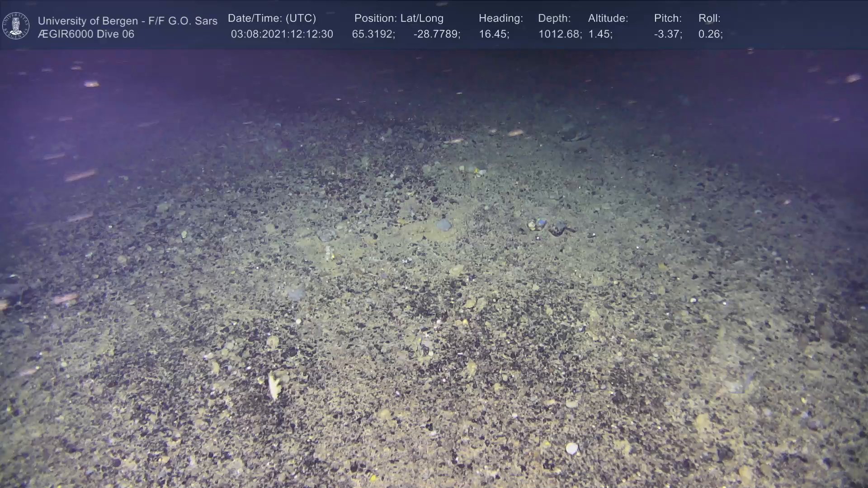The image size is (868, 488).
Task: Click the pitch value -3.37
Action: (x=668, y=34)
